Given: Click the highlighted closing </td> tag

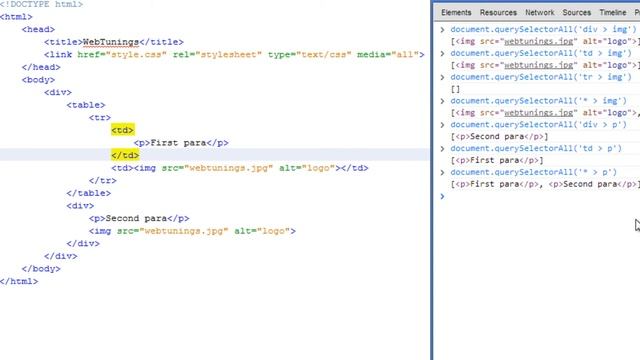Looking at the screenshot, I should click(125, 155).
